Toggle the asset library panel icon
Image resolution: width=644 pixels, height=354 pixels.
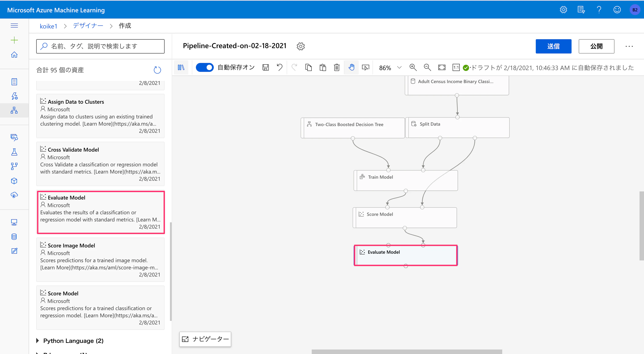[181, 67]
